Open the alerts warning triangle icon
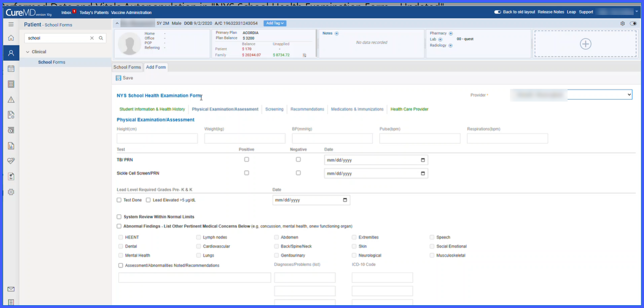This screenshot has height=308, width=644. coord(11,100)
